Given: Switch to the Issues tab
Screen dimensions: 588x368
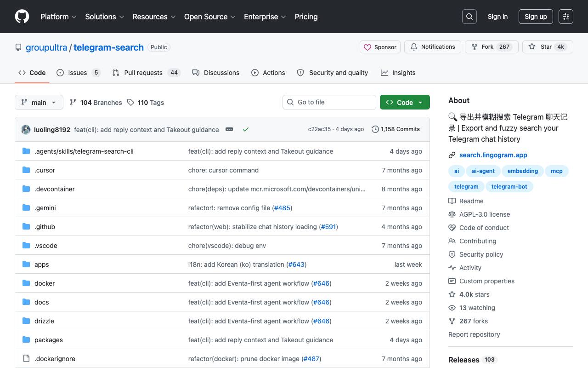Looking at the screenshot, I should (x=79, y=73).
